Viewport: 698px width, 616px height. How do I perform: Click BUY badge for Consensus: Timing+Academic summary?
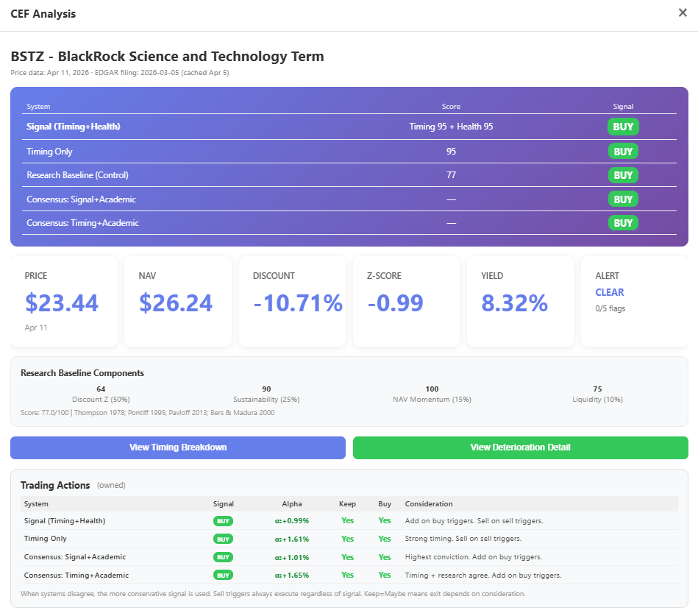coord(623,223)
